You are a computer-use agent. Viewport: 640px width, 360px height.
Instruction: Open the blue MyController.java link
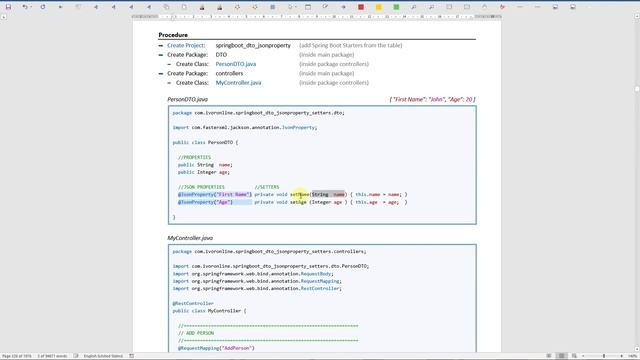(x=238, y=83)
